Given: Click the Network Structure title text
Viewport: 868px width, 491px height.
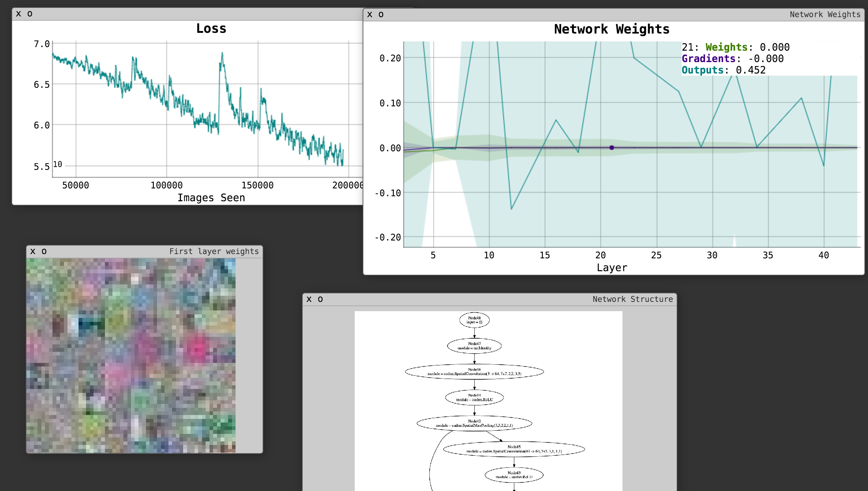Looking at the screenshot, I should (x=632, y=299).
